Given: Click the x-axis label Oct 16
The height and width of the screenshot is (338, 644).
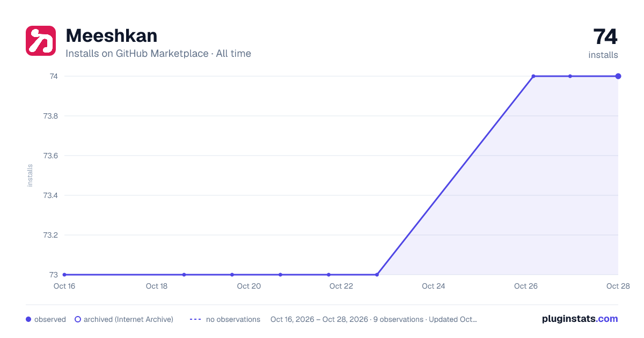Looking at the screenshot, I should pyautogui.click(x=64, y=286).
